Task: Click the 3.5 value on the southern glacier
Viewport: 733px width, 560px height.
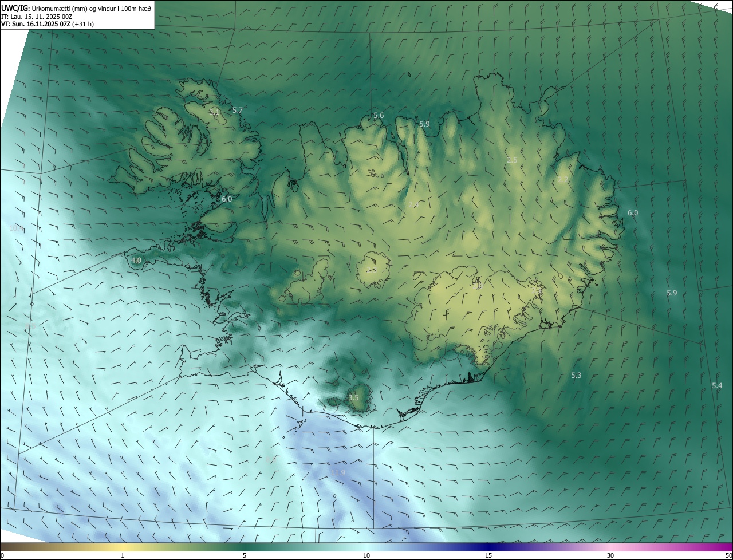Action: pyautogui.click(x=353, y=397)
